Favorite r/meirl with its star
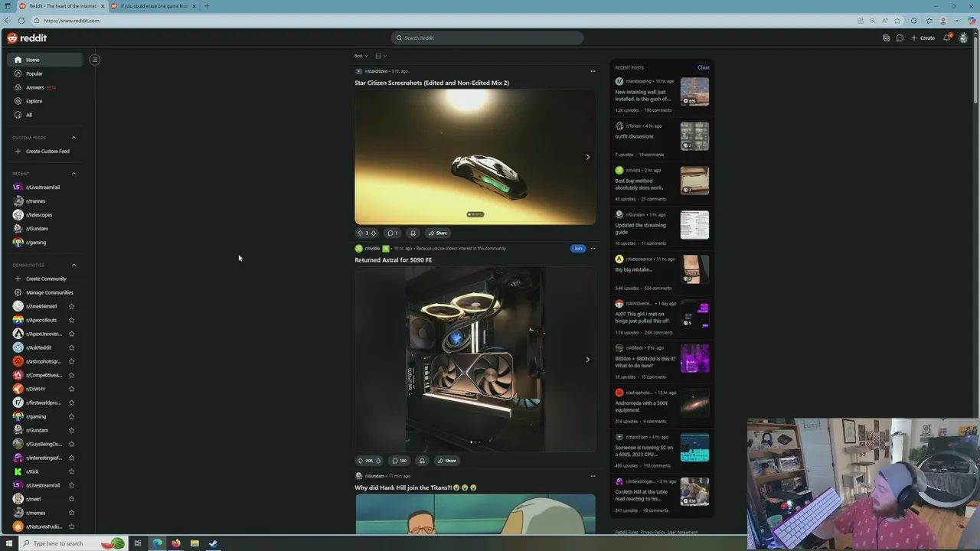The height and width of the screenshot is (551, 980). point(71,499)
